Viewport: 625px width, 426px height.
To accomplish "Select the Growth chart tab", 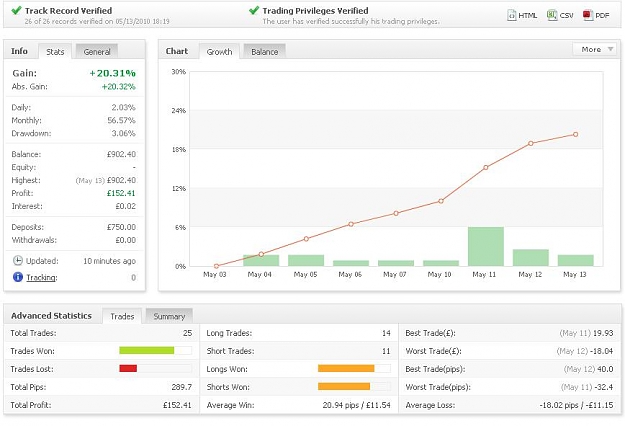I will coord(219,52).
